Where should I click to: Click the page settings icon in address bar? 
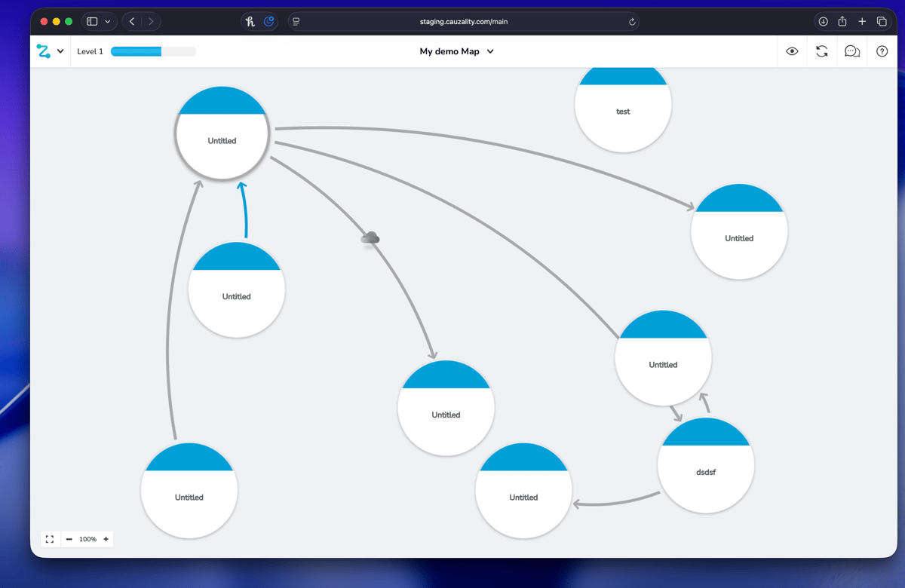pos(296,22)
